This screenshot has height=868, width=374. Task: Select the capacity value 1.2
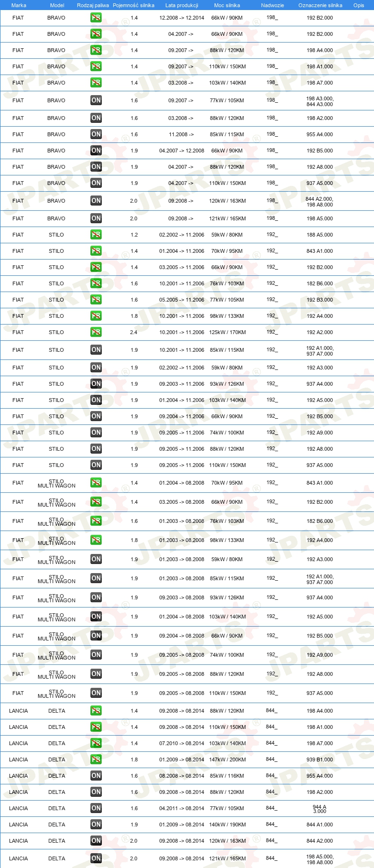click(134, 235)
